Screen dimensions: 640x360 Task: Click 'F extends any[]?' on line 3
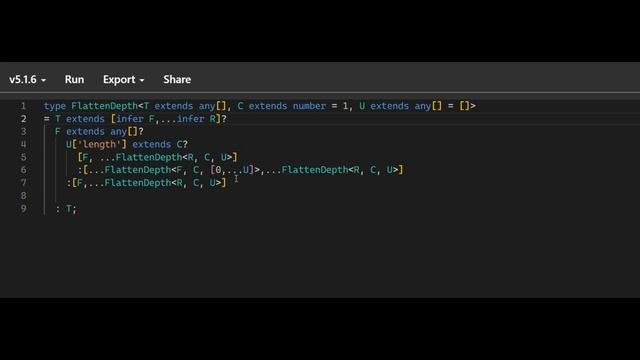pyautogui.click(x=99, y=131)
